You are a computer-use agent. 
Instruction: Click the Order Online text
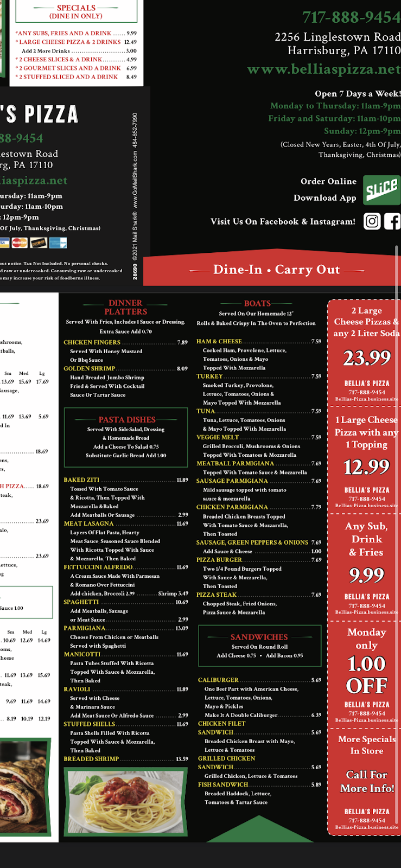328,181
